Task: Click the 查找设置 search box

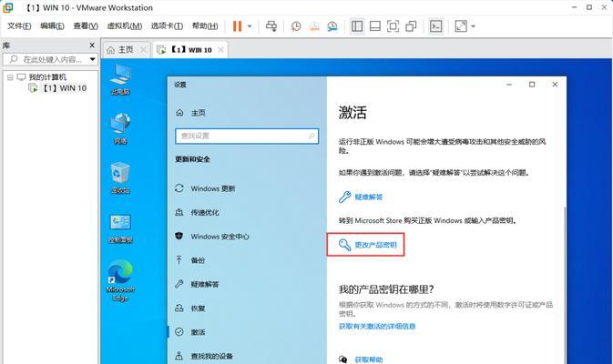Action: pos(247,136)
